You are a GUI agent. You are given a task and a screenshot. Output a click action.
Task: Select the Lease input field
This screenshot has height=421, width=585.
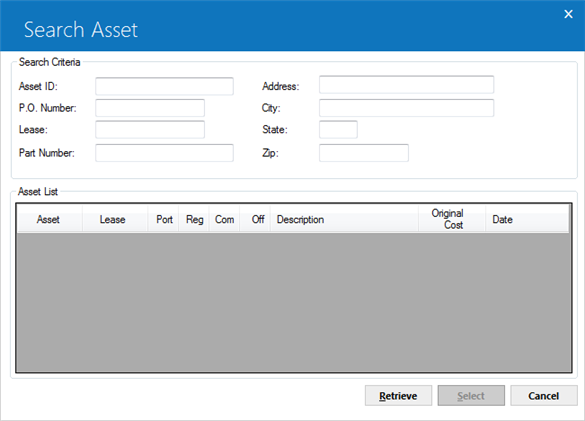(x=150, y=130)
